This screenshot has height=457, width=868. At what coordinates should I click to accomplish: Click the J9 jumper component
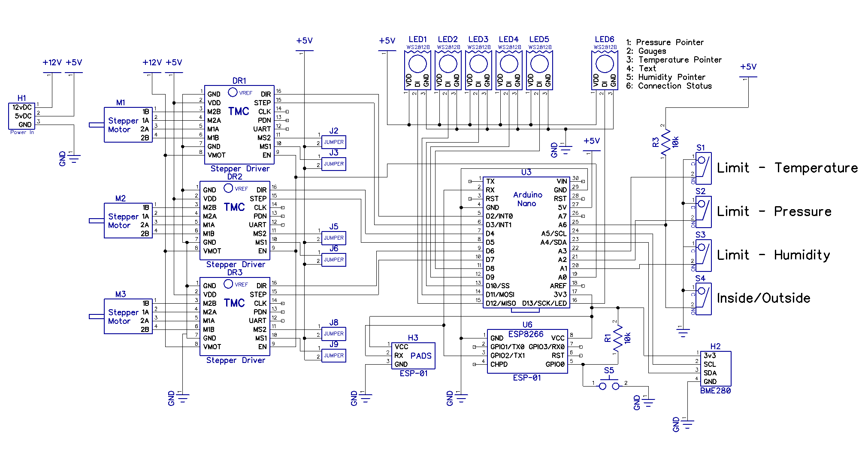click(334, 355)
